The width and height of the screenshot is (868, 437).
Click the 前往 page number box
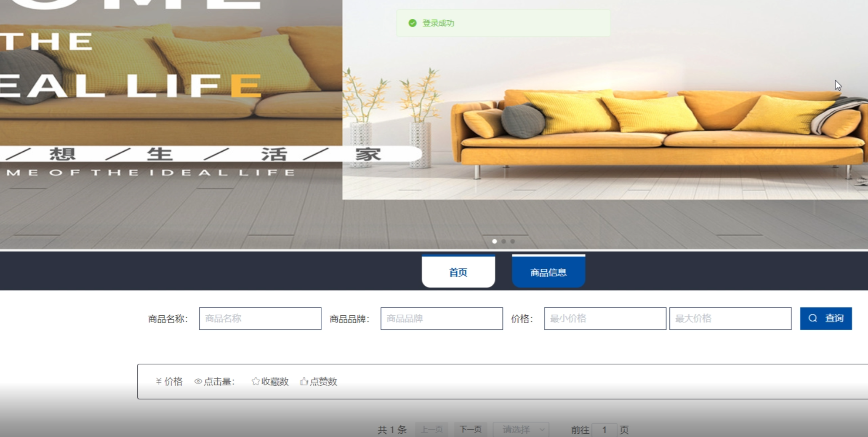(x=604, y=429)
